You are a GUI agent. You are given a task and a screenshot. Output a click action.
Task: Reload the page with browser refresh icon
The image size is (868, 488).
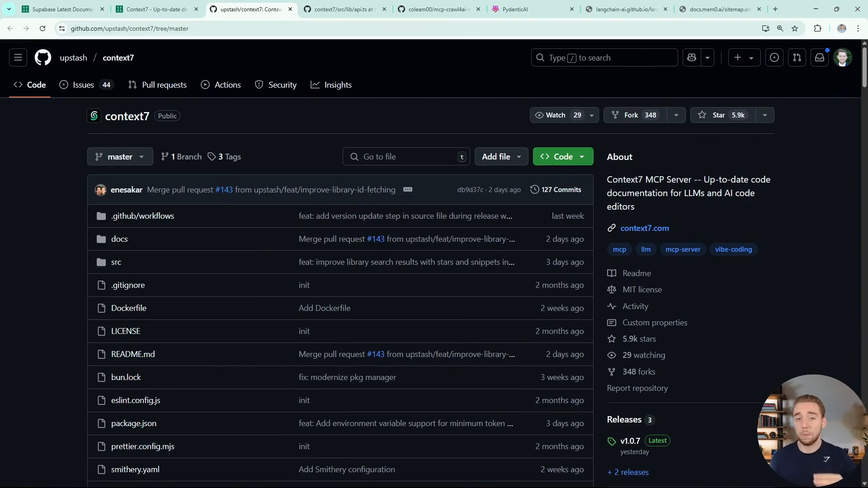coord(42,28)
